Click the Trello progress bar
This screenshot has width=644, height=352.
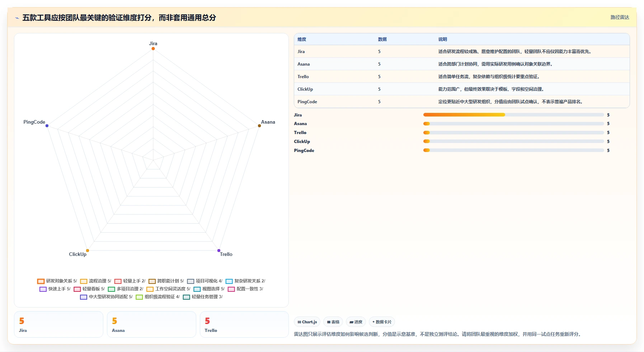514,133
